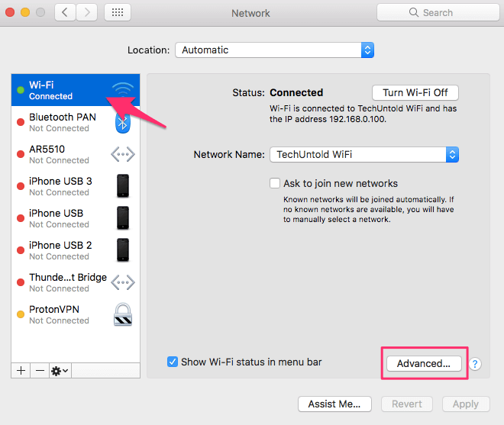
Task: Enable Ask to join new networks
Action: point(275,183)
